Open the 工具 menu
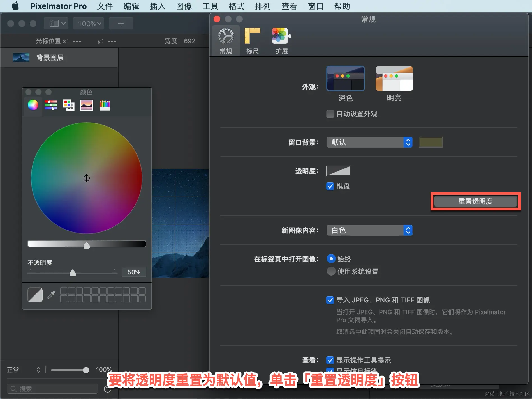The height and width of the screenshot is (399, 532). tap(210, 6)
